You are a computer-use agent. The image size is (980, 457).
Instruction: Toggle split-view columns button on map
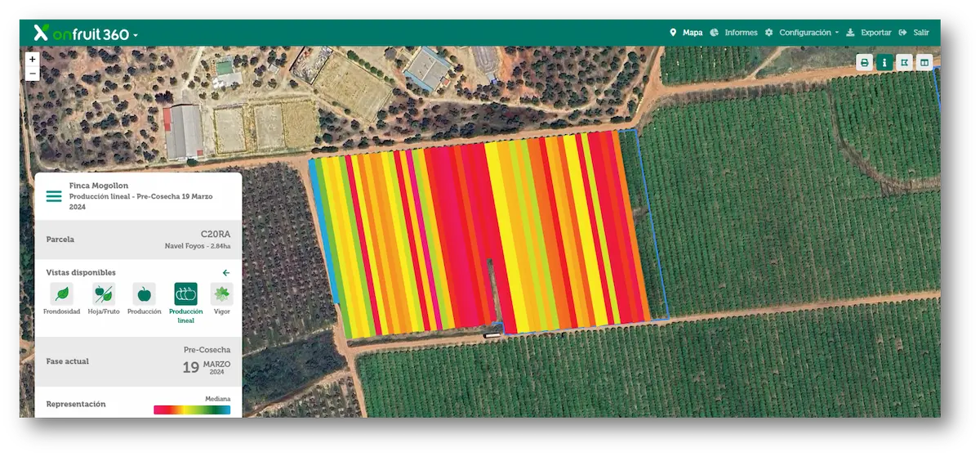click(924, 62)
